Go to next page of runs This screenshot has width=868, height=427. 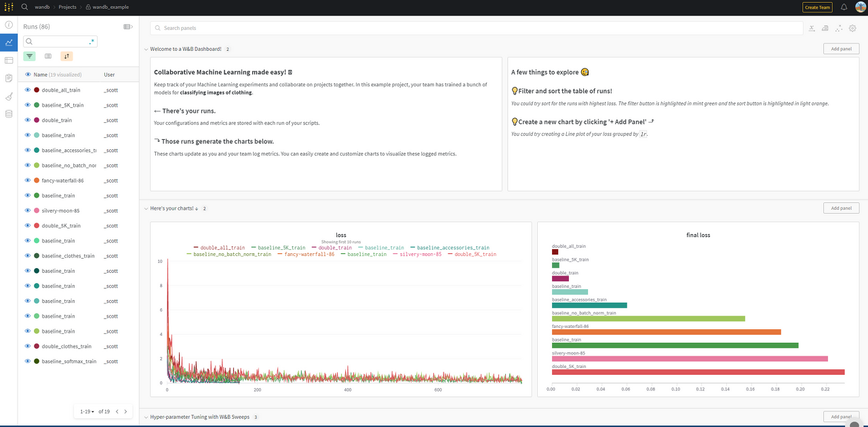click(125, 411)
